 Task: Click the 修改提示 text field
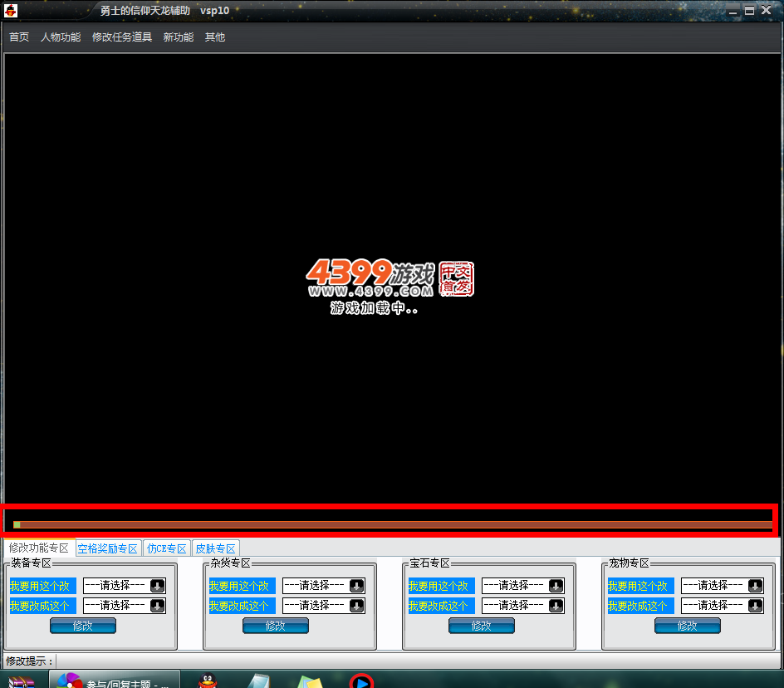[x=419, y=661]
